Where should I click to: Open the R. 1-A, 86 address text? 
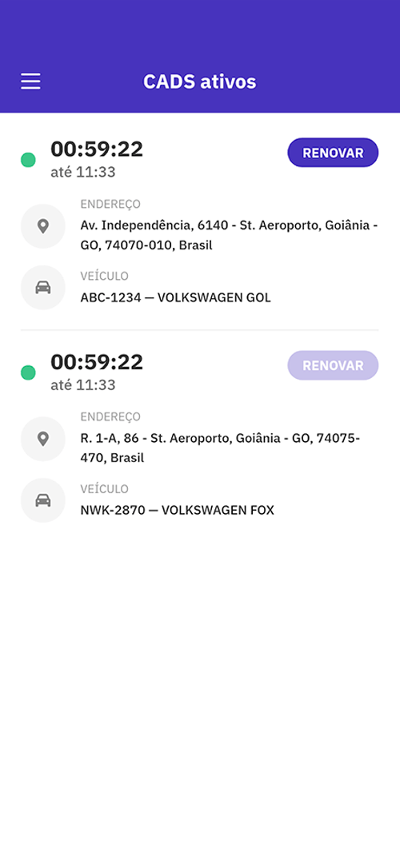(x=221, y=448)
